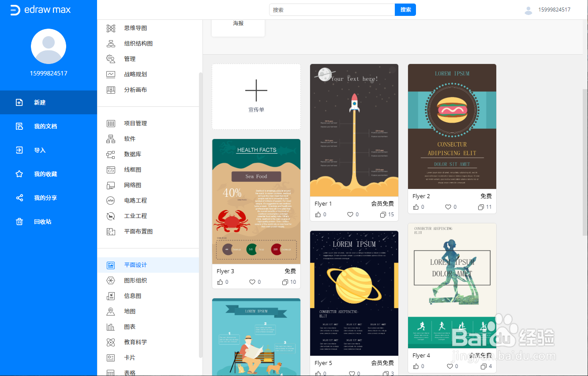Click the edraw max logo
588x376 pixels.
40,10
